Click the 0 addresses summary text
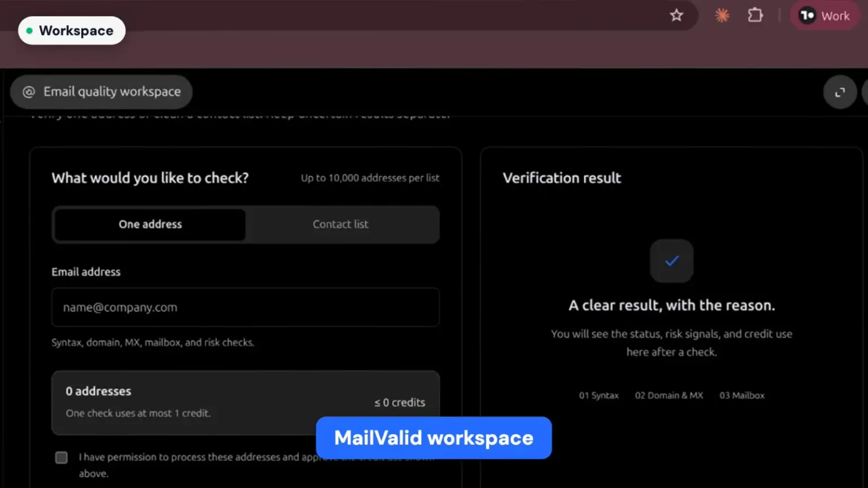868x488 pixels. (x=98, y=391)
